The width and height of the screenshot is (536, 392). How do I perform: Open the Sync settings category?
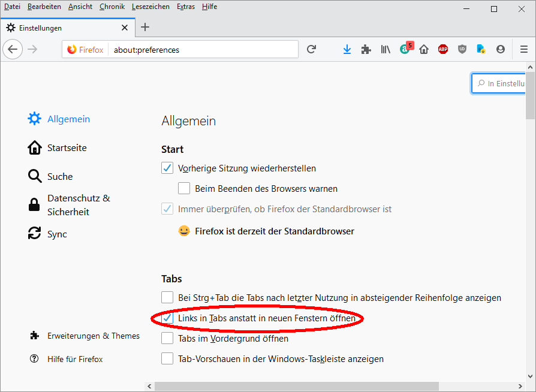[x=47, y=234]
